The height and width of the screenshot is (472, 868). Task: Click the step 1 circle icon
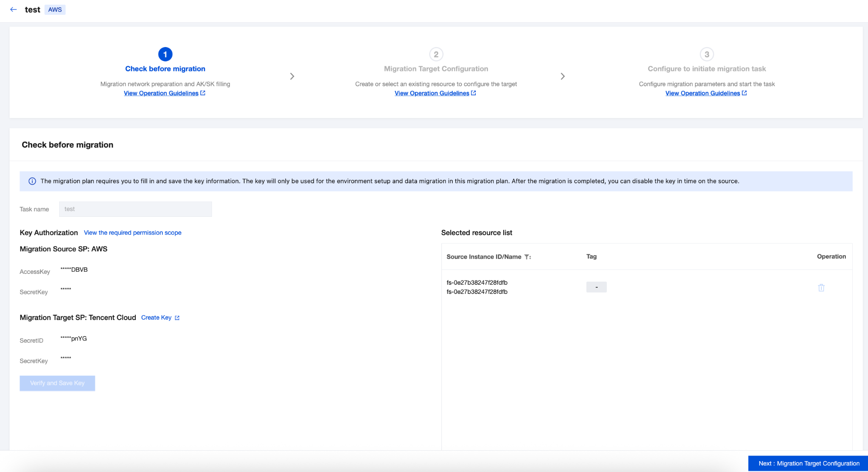[165, 54]
